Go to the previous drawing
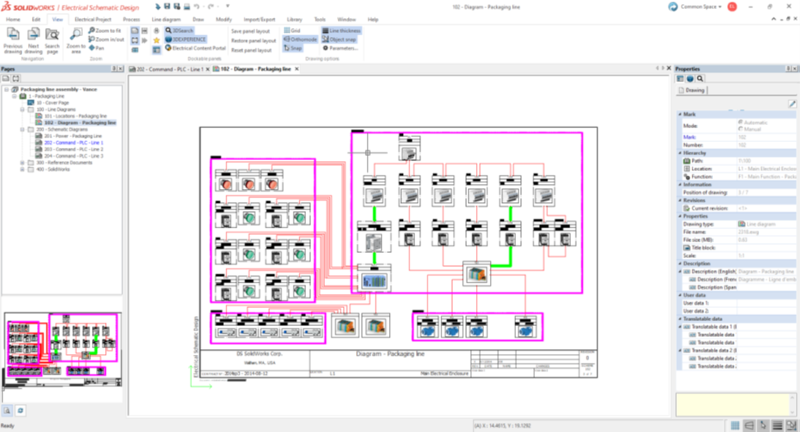Screen dimensions: 800x432 point(13,40)
